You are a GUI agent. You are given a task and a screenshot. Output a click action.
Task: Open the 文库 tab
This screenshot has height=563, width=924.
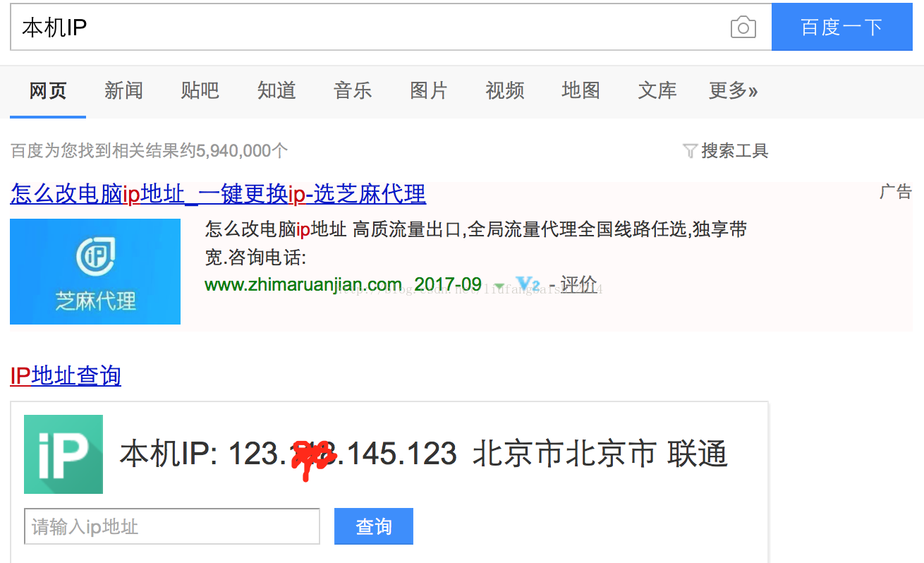tap(657, 90)
